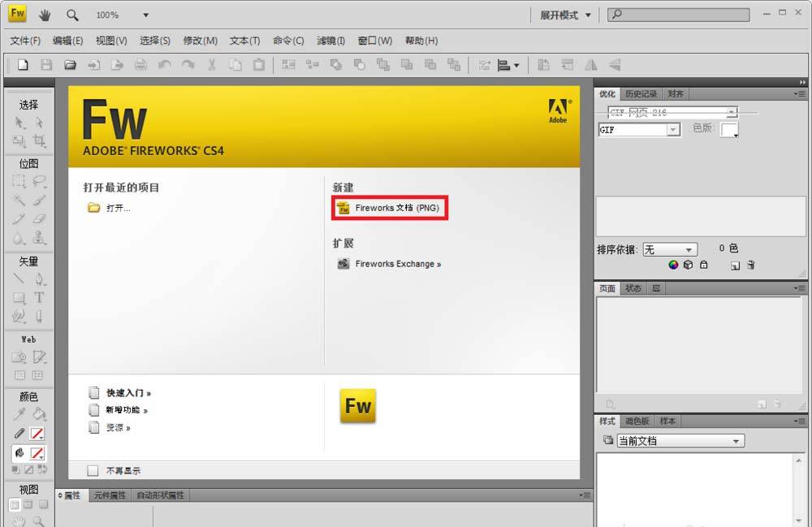
Task: Open the GIF export format dropdown
Action: point(639,130)
